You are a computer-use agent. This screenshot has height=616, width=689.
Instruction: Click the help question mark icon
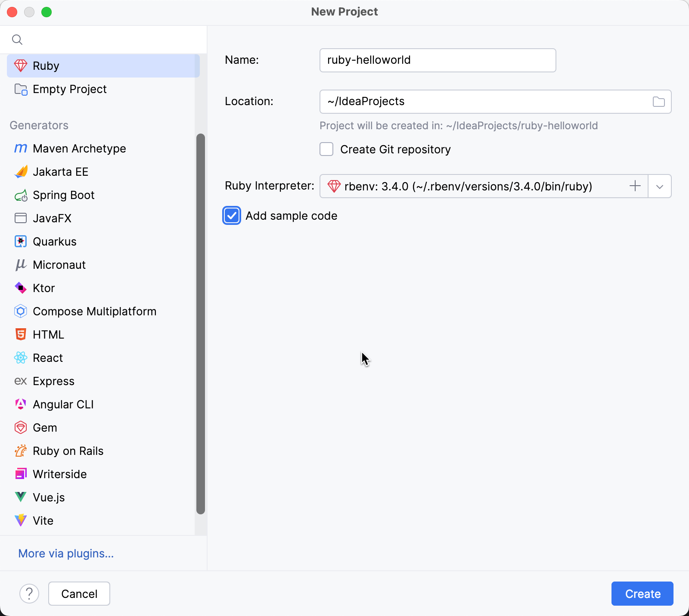pyautogui.click(x=29, y=594)
